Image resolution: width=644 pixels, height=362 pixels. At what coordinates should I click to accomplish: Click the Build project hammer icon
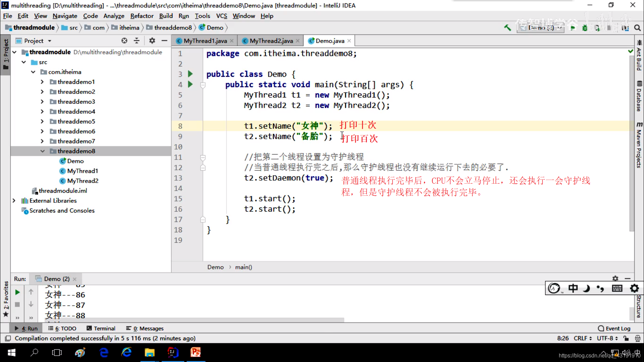coord(507,28)
